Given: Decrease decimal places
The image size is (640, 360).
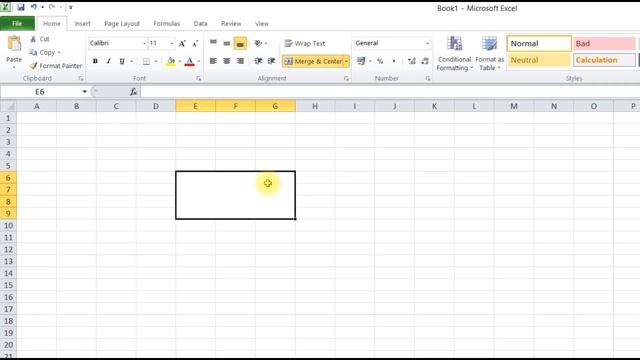Looking at the screenshot, I should (x=425, y=61).
